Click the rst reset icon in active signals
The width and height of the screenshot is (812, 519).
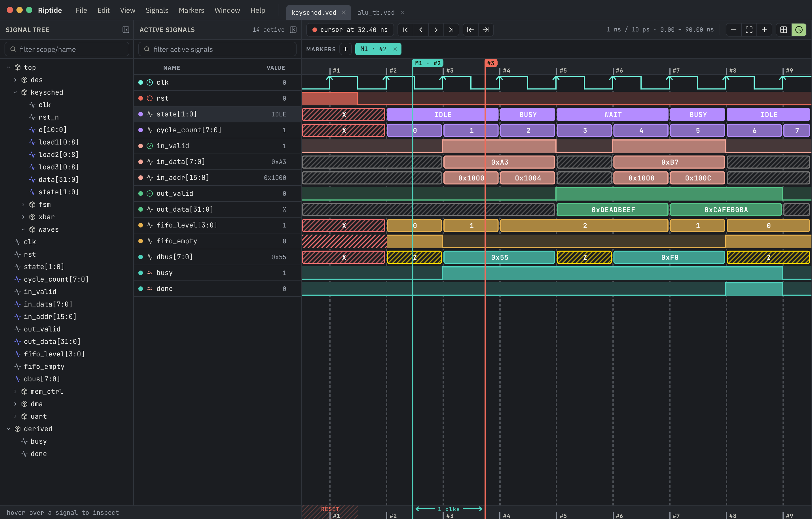150,98
